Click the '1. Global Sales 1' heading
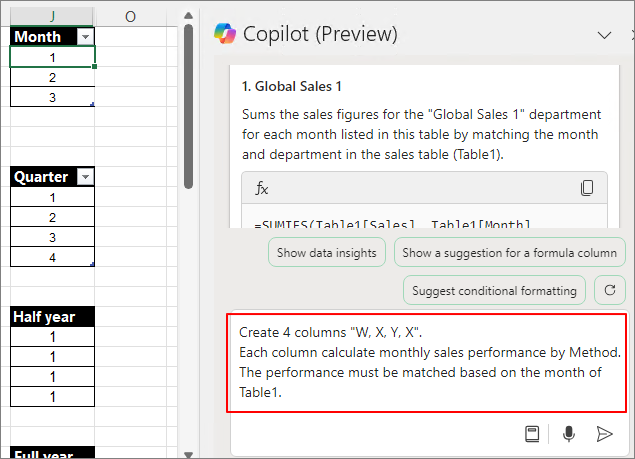This screenshot has width=635, height=459. 292,86
